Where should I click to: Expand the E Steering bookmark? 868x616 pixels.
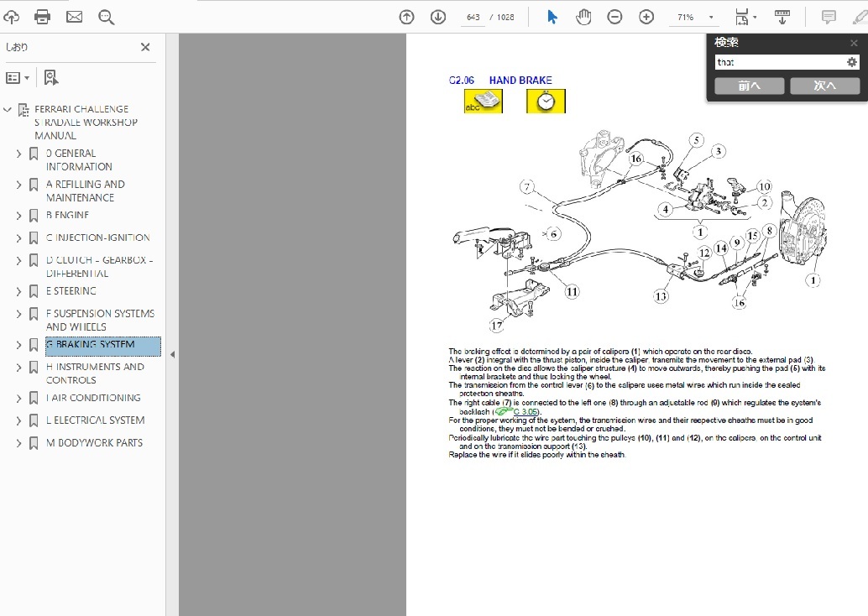click(18, 292)
